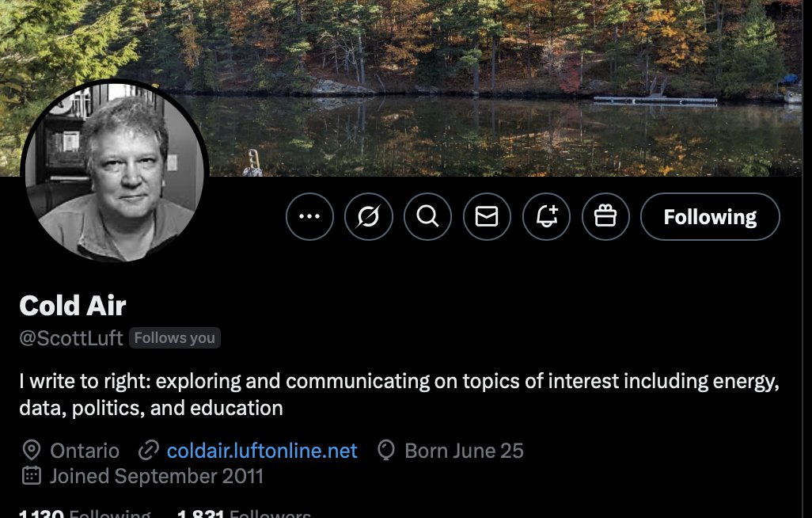View the Cold Air profile photo

(115, 172)
